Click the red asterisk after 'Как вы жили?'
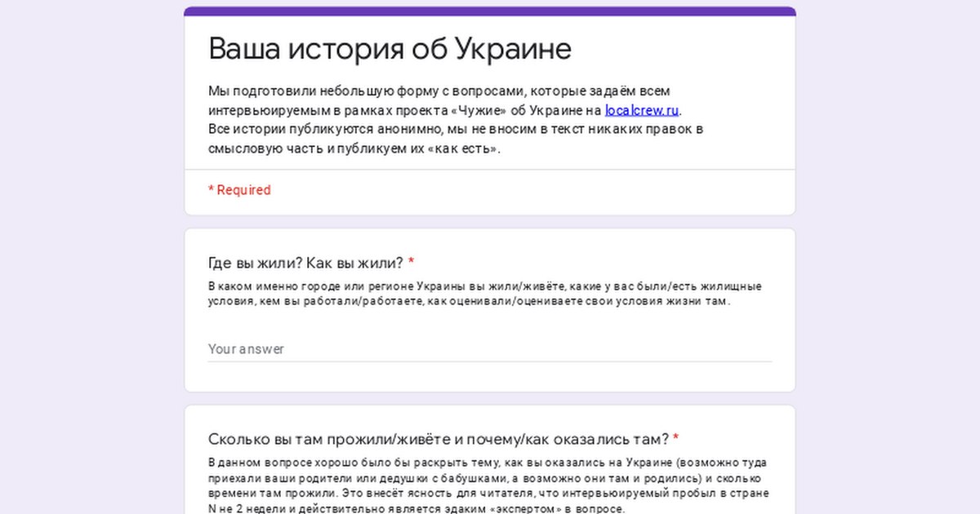The height and width of the screenshot is (514, 980). tap(412, 263)
